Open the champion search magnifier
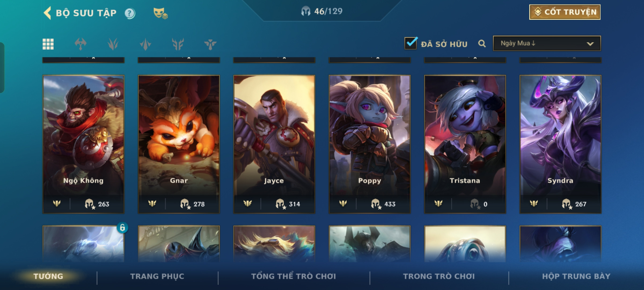Viewport: 644px width, 290px height. point(482,44)
